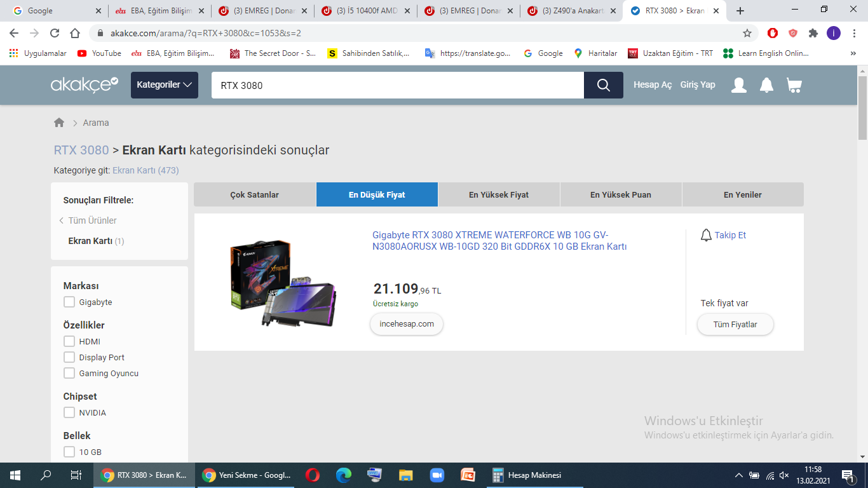868x488 pixels.
Task: Bookmark this page with the star
Action: tap(747, 33)
